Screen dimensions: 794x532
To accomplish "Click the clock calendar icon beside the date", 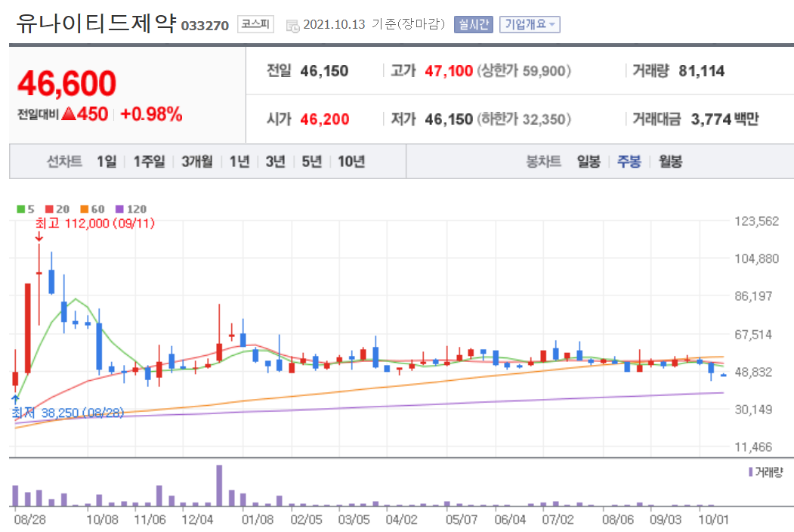I will tap(292, 26).
